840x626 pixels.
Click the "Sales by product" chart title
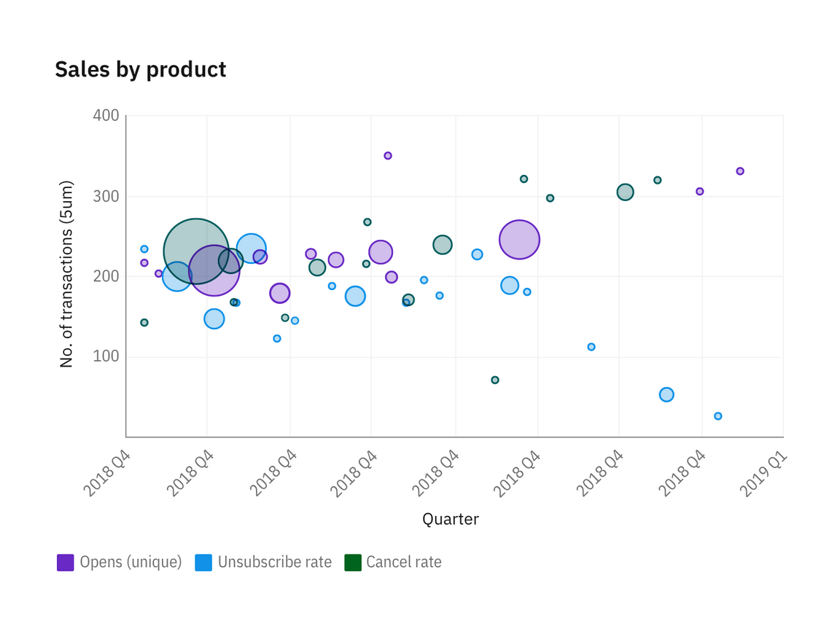click(141, 69)
